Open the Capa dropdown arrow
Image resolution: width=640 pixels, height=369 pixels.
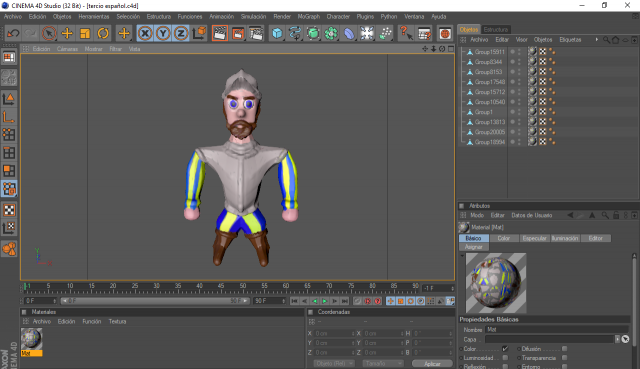point(618,339)
